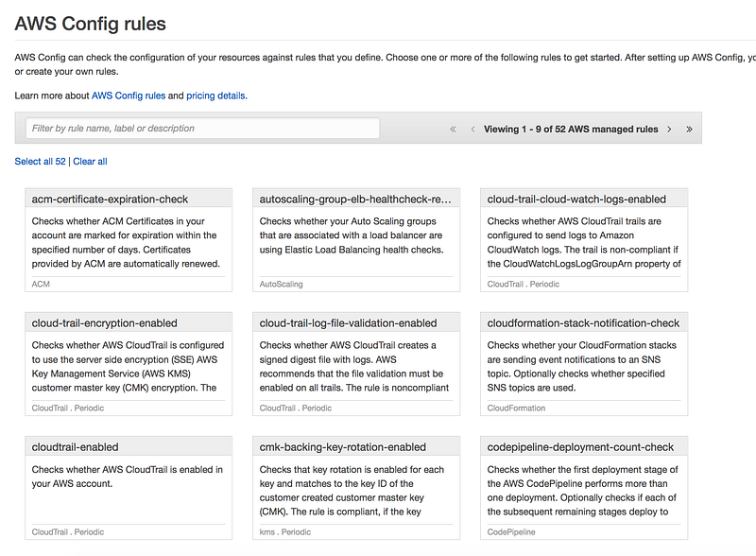The width and height of the screenshot is (756, 556).
Task: Jump to the last page of rules
Action: 689,129
